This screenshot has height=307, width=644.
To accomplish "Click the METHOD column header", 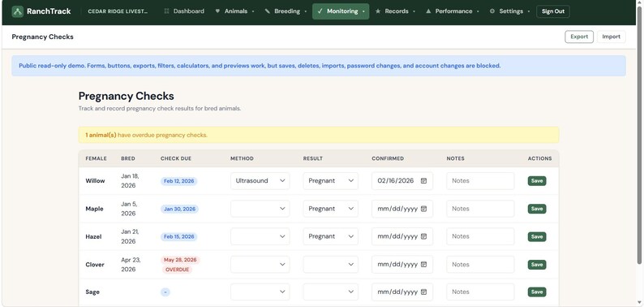I will coord(242,158).
